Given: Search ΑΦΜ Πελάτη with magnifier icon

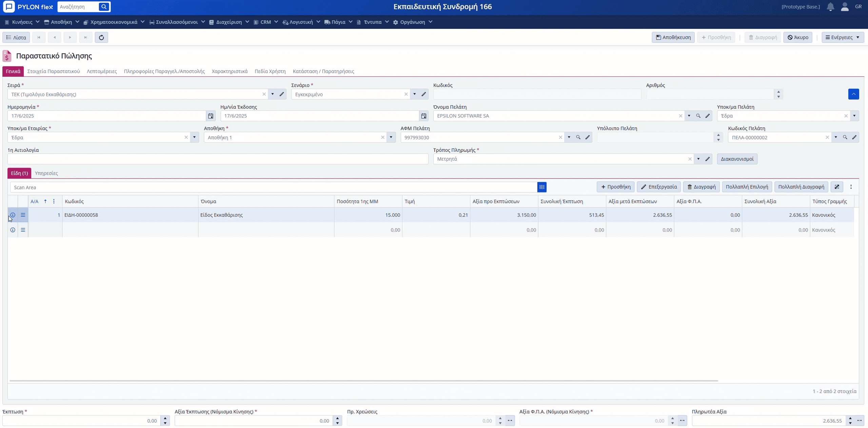Looking at the screenshot, I should pos(578,137).
